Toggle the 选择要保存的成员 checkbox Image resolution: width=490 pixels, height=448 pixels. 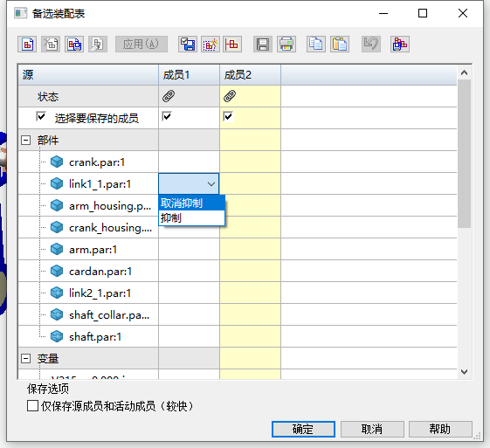click(x=41, y=116)
